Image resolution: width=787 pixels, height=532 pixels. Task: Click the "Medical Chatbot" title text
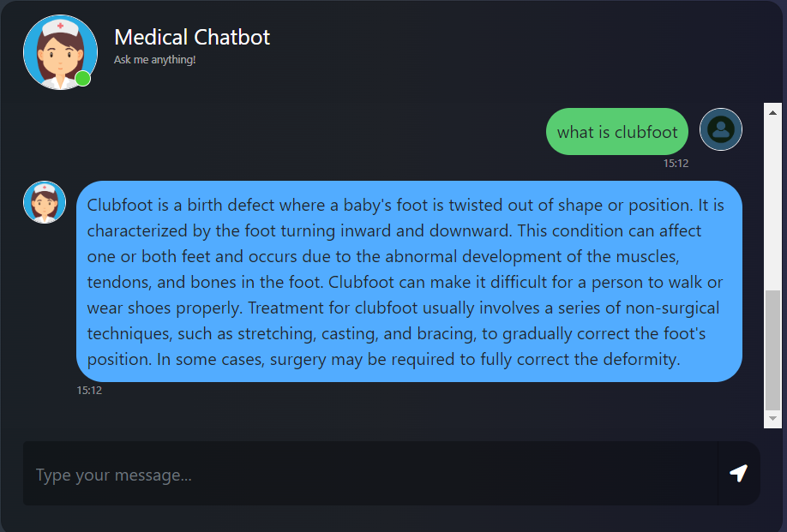coord(192,38)
